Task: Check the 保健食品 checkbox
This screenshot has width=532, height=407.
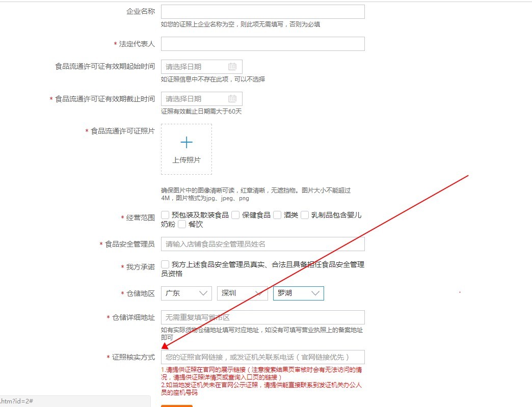Action: pos(235,214)
